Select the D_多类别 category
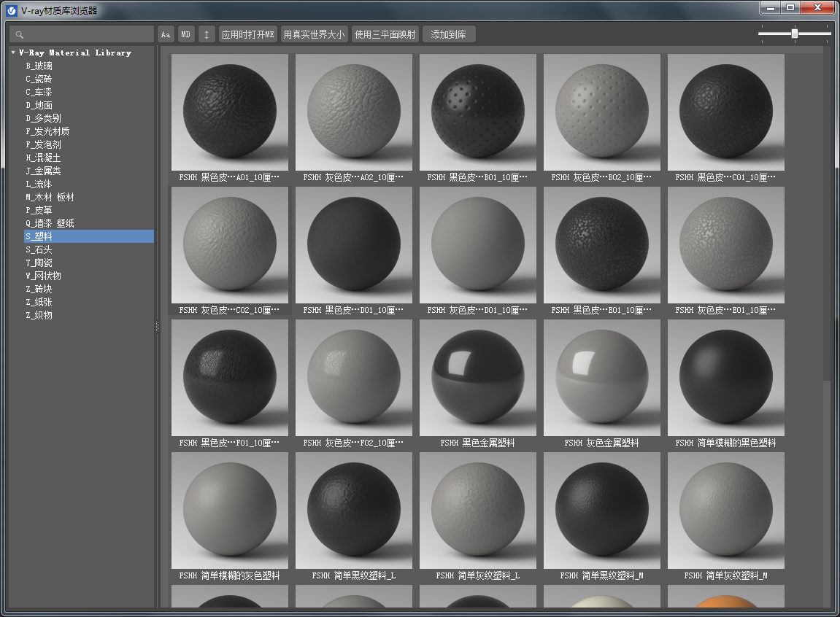840x617 pixels. point(43,118)
